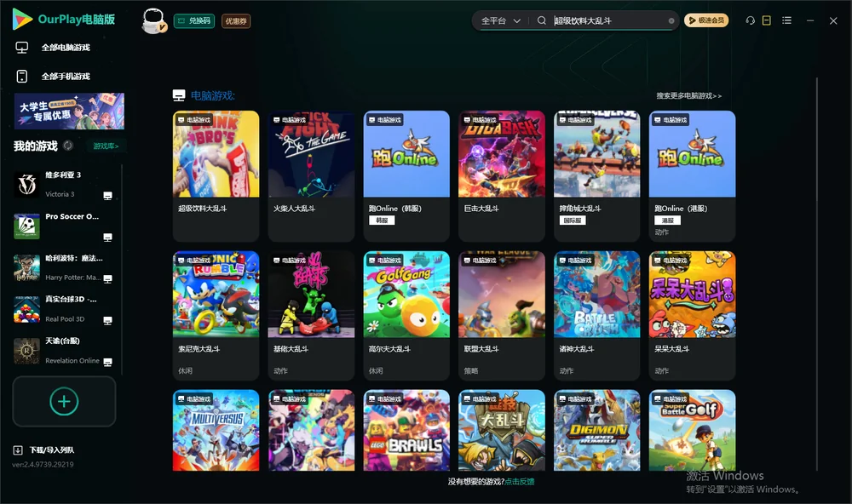Screen dimensions: 852x504
Task: Open the Digimon Super Rumble card
Action: click(596, 430)
